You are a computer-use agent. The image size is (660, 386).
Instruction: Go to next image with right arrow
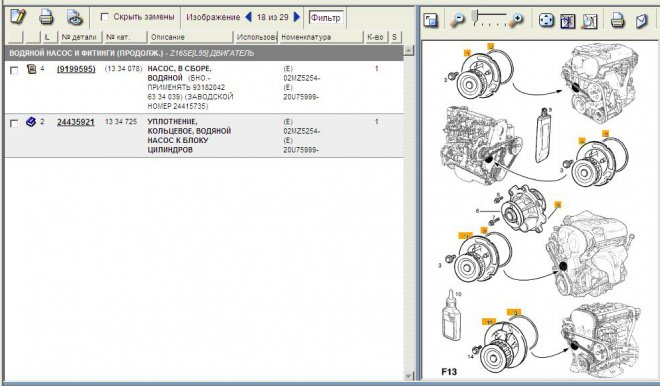297,17
